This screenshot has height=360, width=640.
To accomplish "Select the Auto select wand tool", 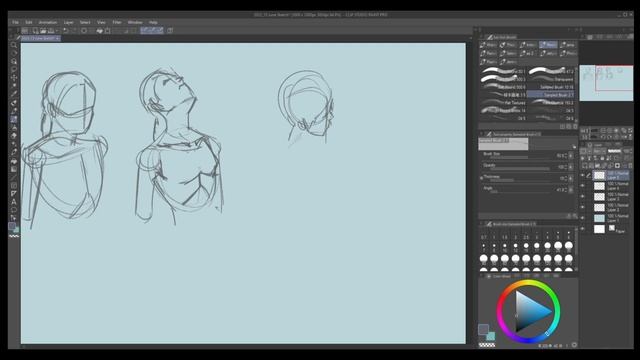I will pyautogui.click(x=13, y=86).
